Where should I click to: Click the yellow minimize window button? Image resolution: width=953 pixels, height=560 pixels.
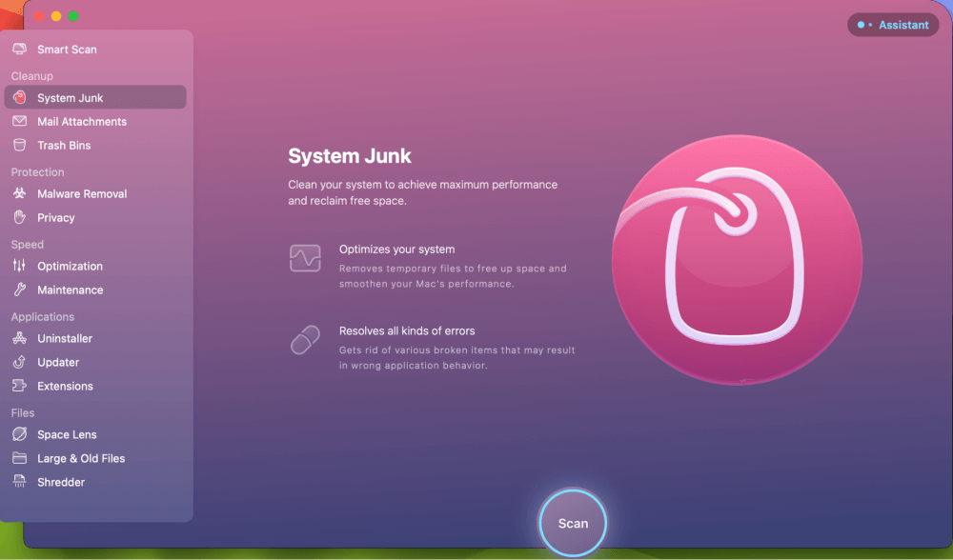pos(56,16)
